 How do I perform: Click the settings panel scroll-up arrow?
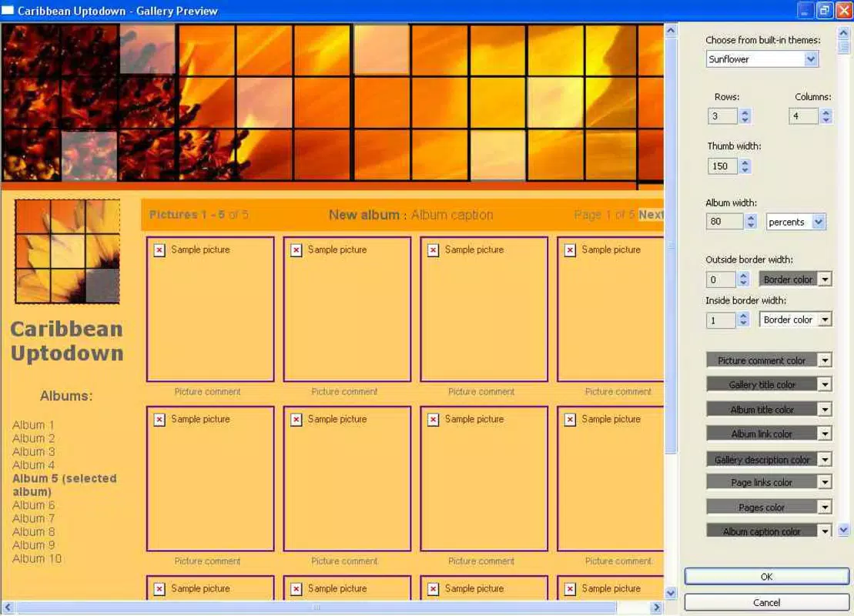(x=844, y=32)
